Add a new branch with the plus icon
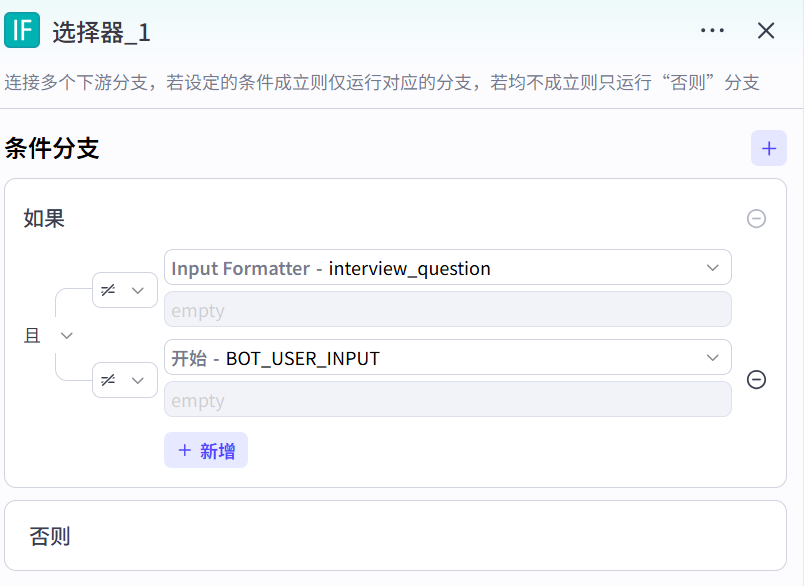804x586 pixels. (x=768, y=148)
